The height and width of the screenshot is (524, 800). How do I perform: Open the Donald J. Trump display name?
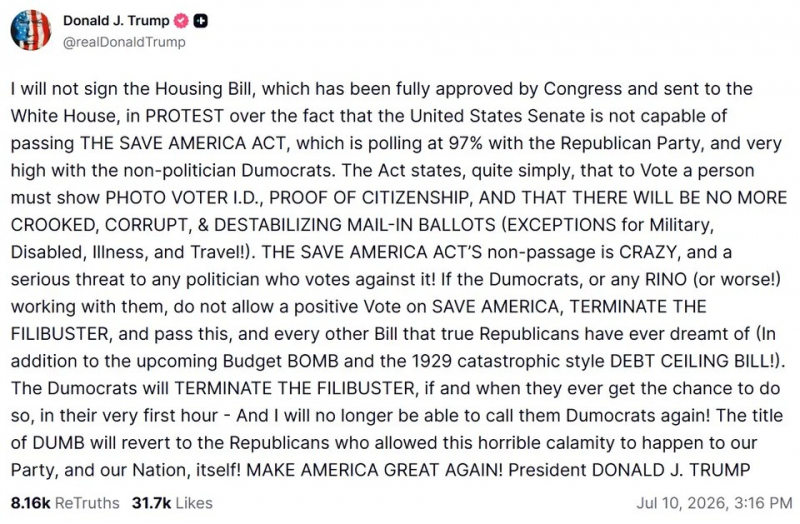[116, 21]
